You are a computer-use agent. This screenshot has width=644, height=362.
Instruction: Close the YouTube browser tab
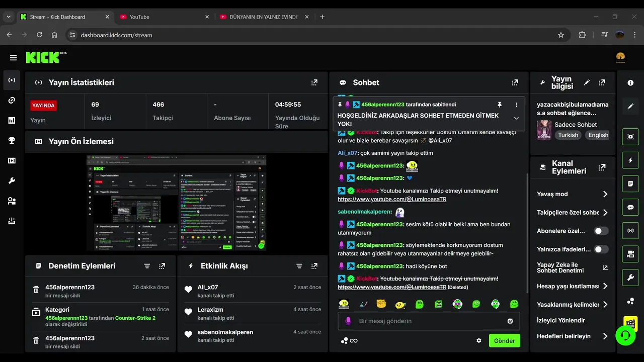point(207,17)
